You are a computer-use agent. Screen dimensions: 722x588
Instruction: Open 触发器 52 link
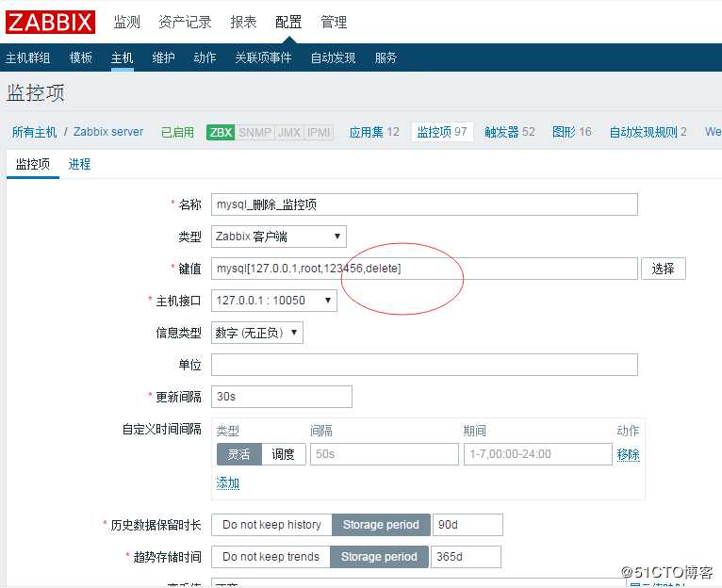click(x=510, y=132)
